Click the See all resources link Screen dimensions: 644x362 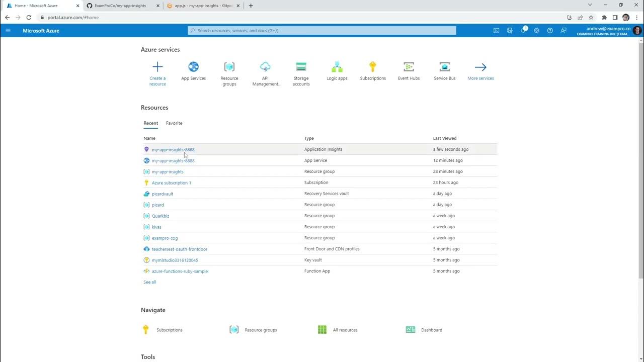coord(149,282)
